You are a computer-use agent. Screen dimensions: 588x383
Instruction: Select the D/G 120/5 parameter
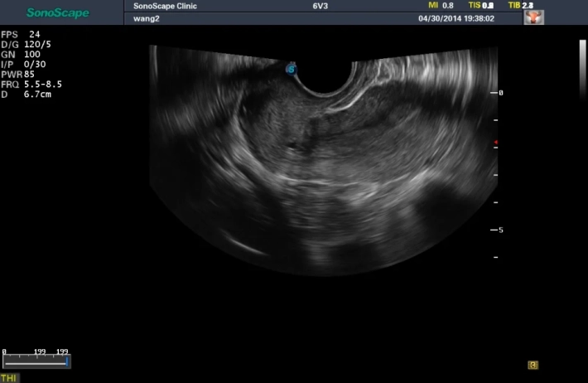click(27, 44)
